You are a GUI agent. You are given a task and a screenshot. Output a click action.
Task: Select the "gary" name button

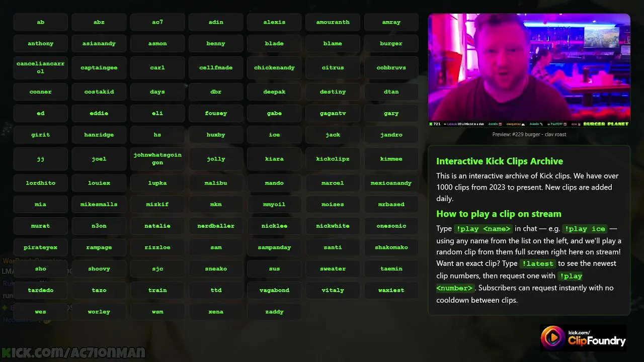[391, 114]
